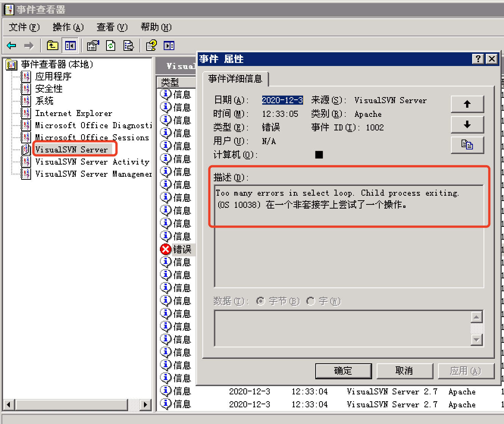Click the category value Apache in dialog
Image resolution: width=504 pixels, height=424 pixels.
click(x=368, y=114)
